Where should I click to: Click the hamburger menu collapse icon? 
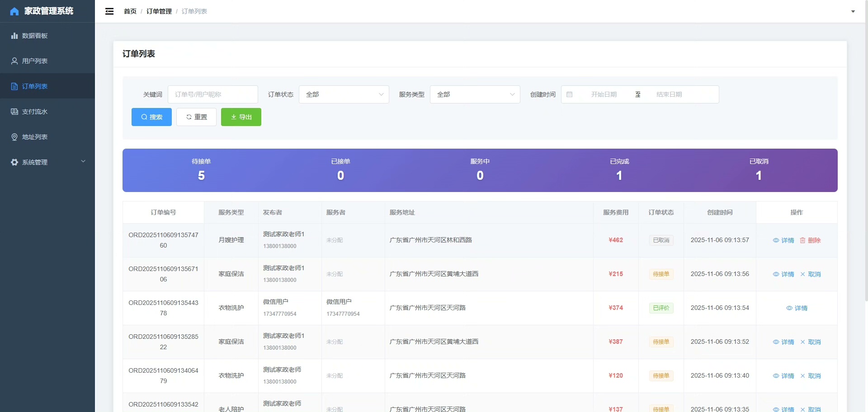click(109, 11)
